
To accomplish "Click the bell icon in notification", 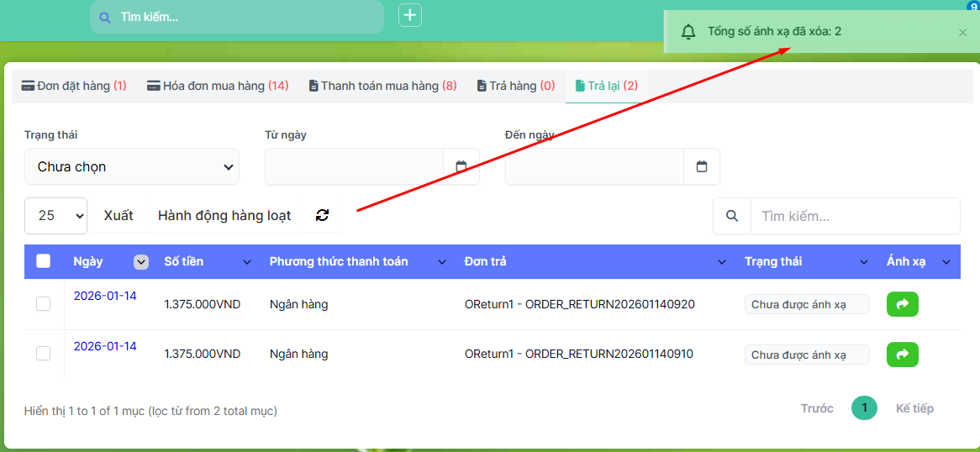I will (688, 32).
